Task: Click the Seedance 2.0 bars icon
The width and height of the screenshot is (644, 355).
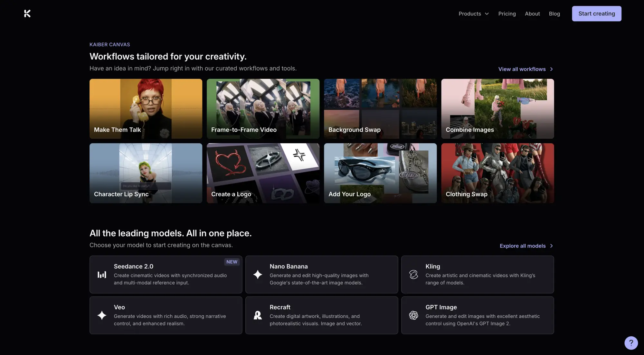Action: pyautogui.click(x=102, y=275)
